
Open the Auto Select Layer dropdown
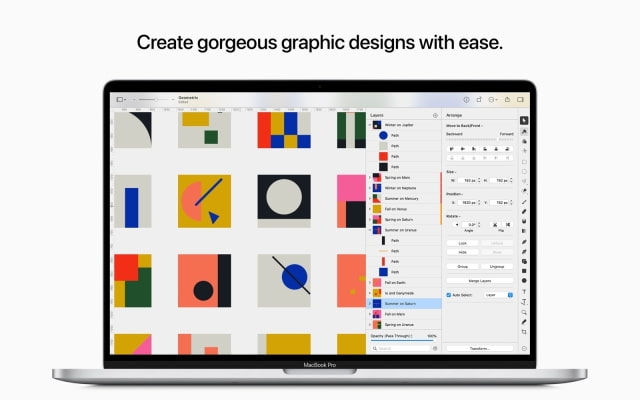(497, 295)
